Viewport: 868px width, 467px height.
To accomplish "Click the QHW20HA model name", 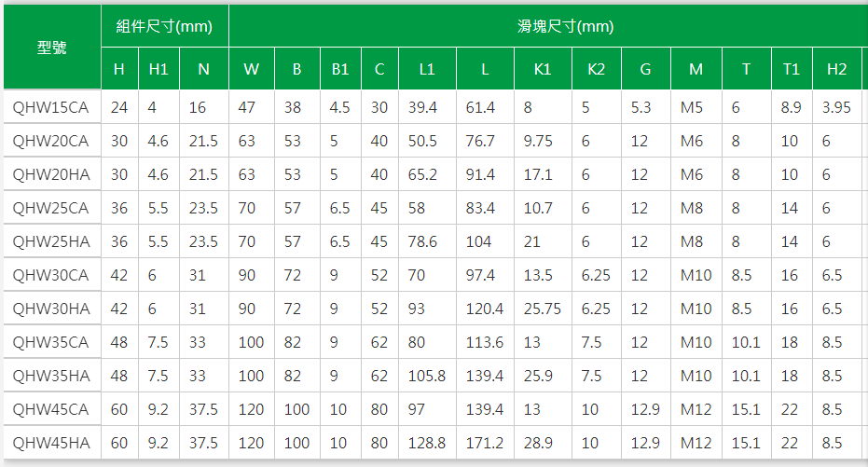I will (51, 175).
